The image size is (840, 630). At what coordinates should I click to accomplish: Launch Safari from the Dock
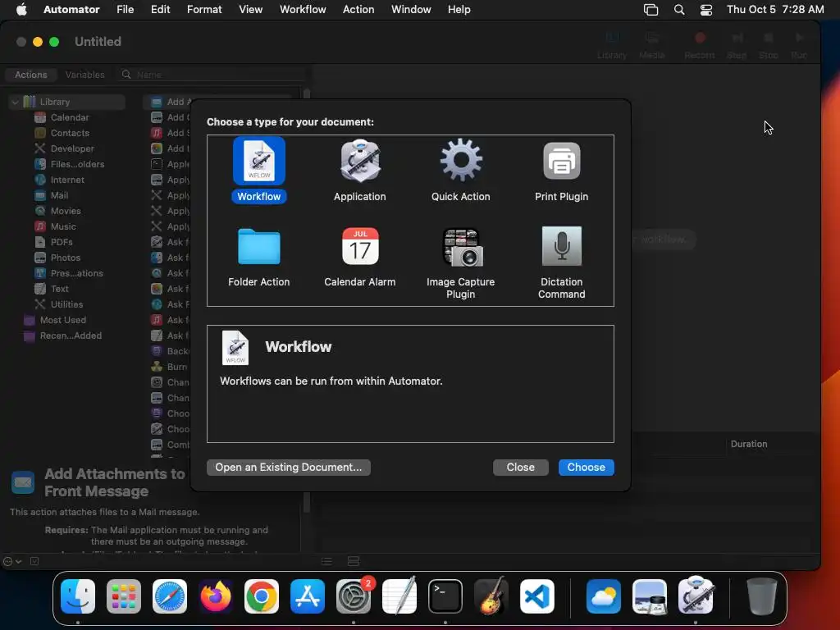click(x=170, y=596)
